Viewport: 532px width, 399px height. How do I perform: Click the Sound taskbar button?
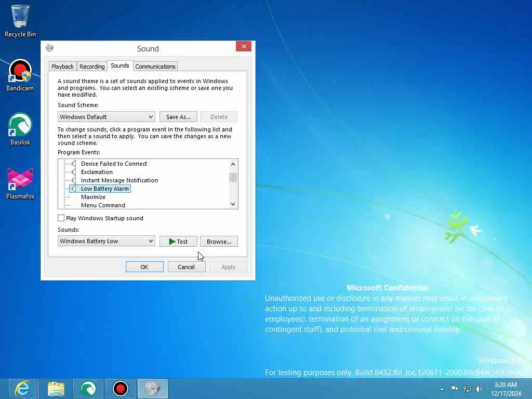click(x=153, y=389)
